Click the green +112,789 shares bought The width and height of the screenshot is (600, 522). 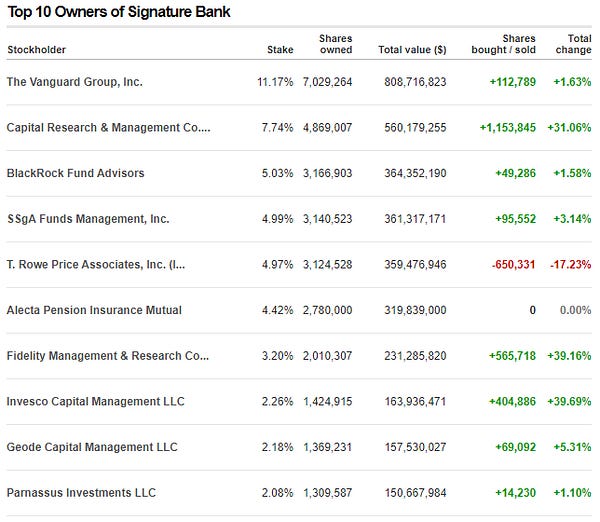(513, 82)
